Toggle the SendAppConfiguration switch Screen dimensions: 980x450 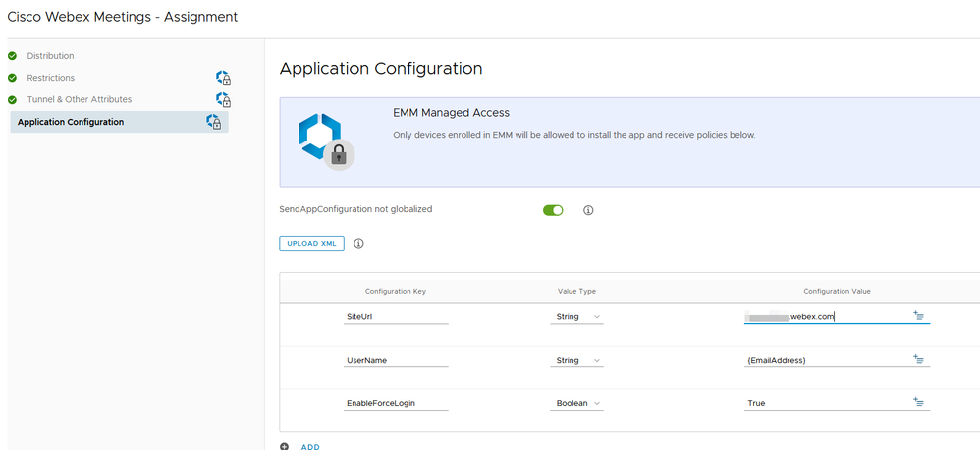coord(553,210)
